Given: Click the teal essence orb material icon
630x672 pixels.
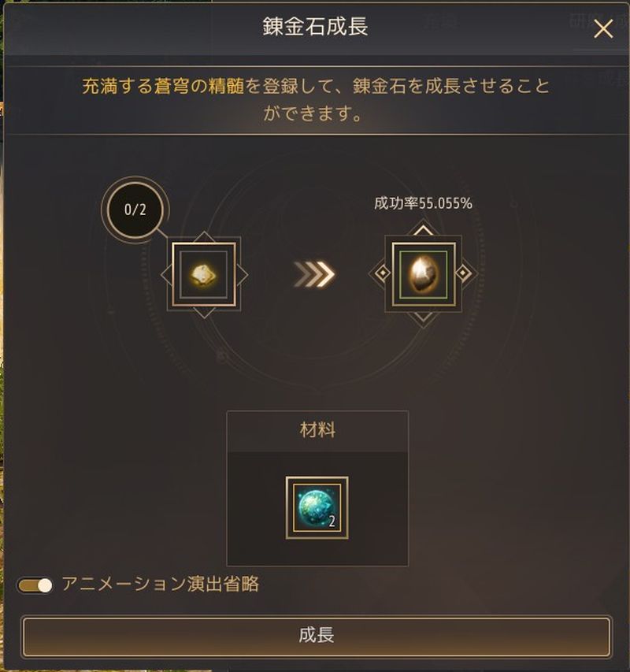Looking at the screenshot, I should click(x=317, y=507).
